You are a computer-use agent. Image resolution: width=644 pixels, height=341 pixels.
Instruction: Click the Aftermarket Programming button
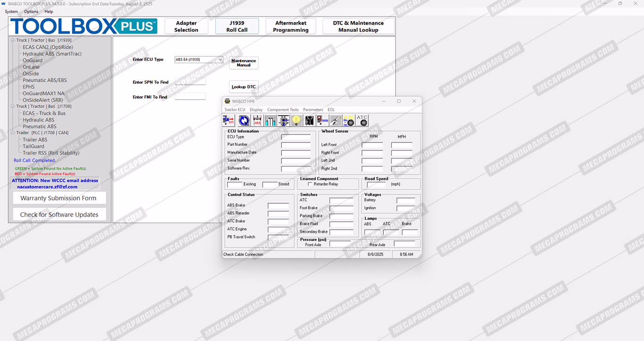291,26
